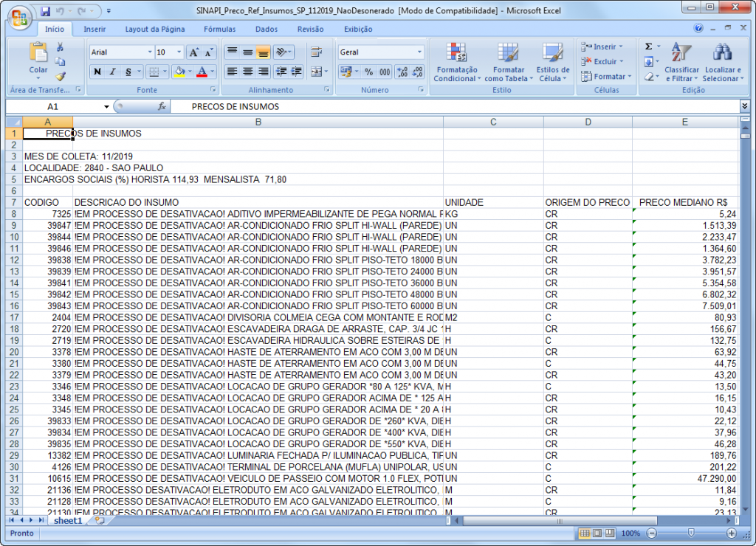Open Clear eraser icon
Screen dimensions: 756x546
point(649,77)
